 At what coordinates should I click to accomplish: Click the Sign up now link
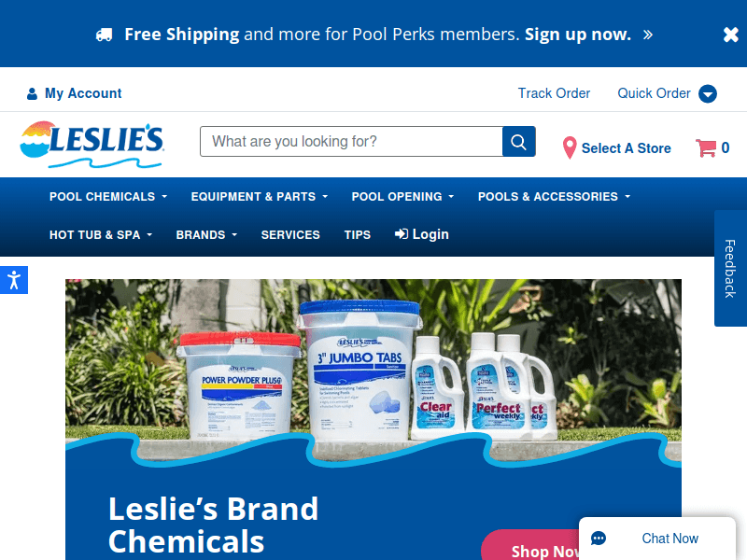click(x=578, y=35)
